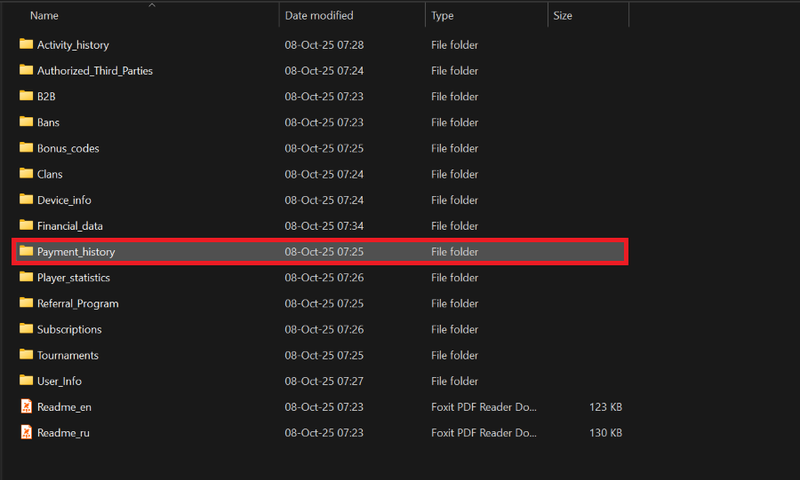Sort list by Size column header
800x480 pixels.
point(565,16)
